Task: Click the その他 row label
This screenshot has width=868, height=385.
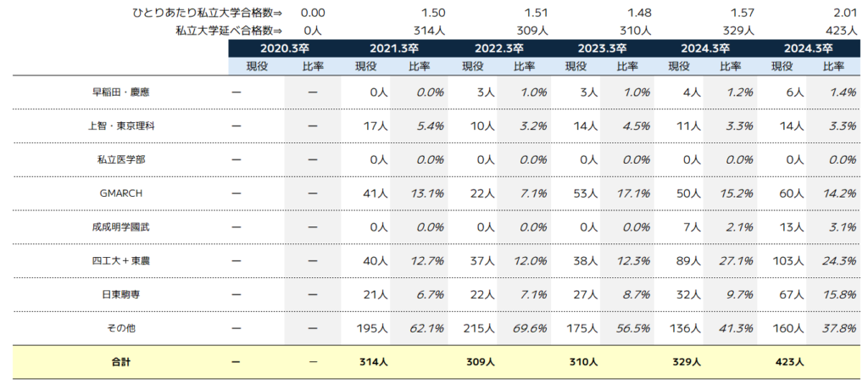Action: point(120,328)
